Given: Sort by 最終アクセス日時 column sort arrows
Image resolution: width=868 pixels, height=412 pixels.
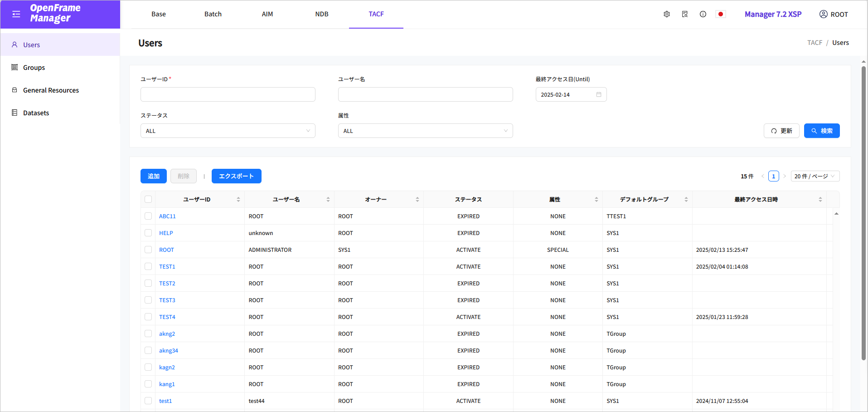Looking at the screenshot, I should pos(820,200).
